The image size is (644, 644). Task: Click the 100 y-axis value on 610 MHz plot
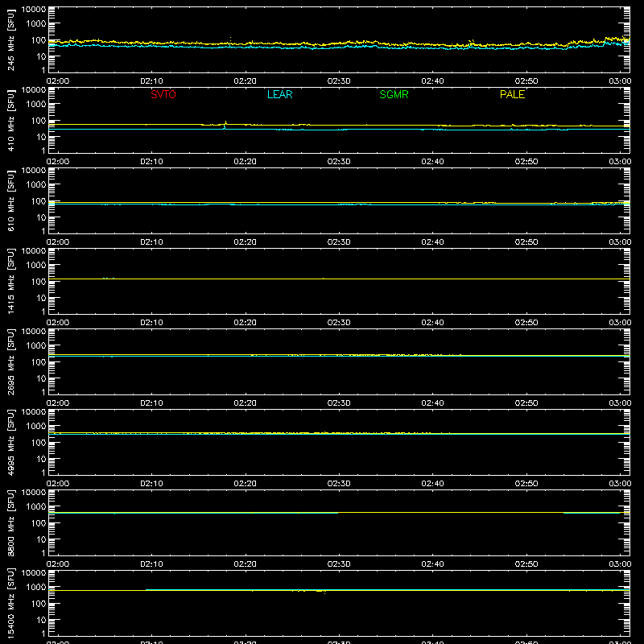click(39, 201)
